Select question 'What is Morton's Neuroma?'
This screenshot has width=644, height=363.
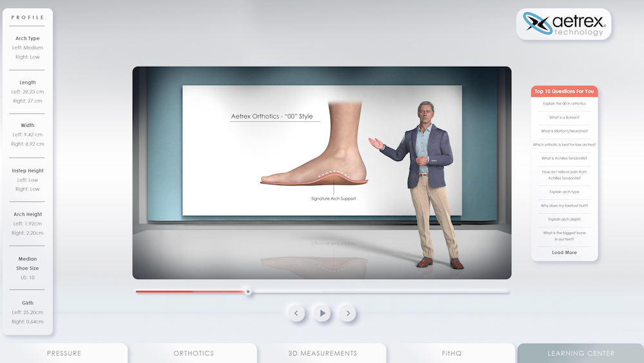(564, 131)
